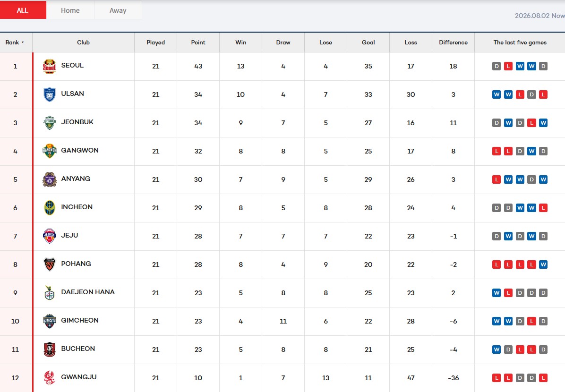Image resolution: width=565 pixels, height=392 pixels.
Task: Click the Ulsan club shield logo
Action: click(x=49, y=95)
